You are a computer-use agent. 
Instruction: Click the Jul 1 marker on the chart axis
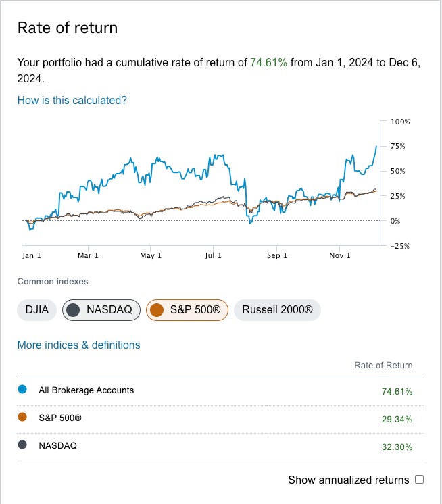click(x=213, y=255)
